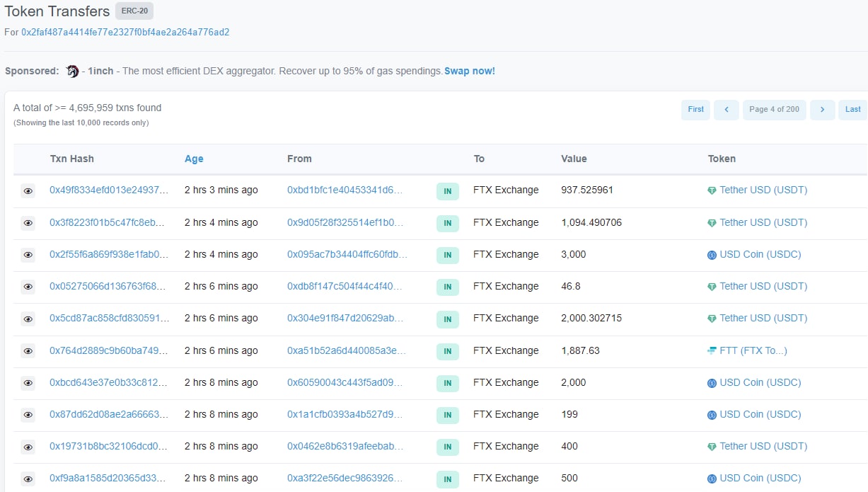Click the IN badge in the 937.525961 row
The height and width of the screenshot is (492, 868).
click(x=447, y=191)
